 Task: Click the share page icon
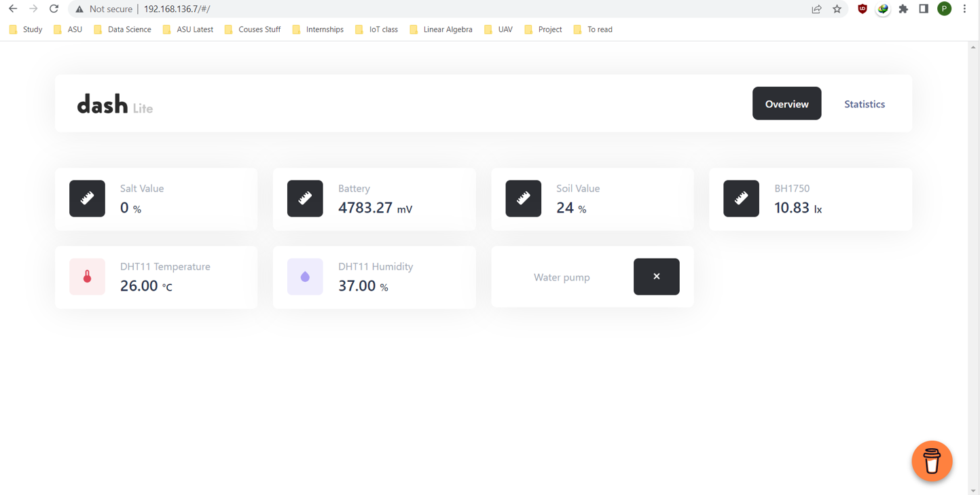coord(816,10)
